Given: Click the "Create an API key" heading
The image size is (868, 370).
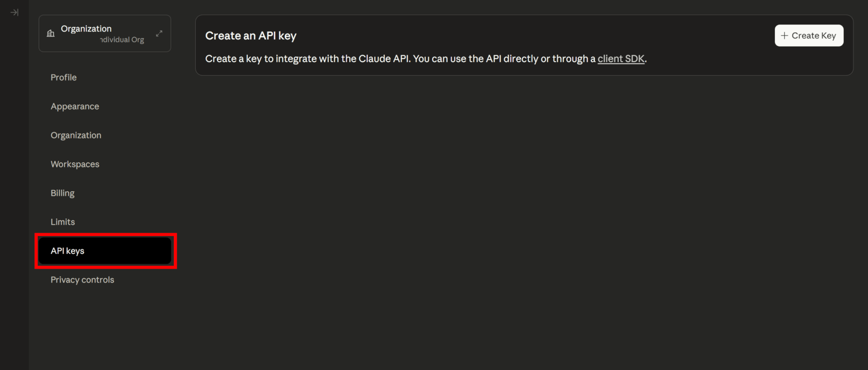Looking at the screenshot, I should (x=250, y=36).
